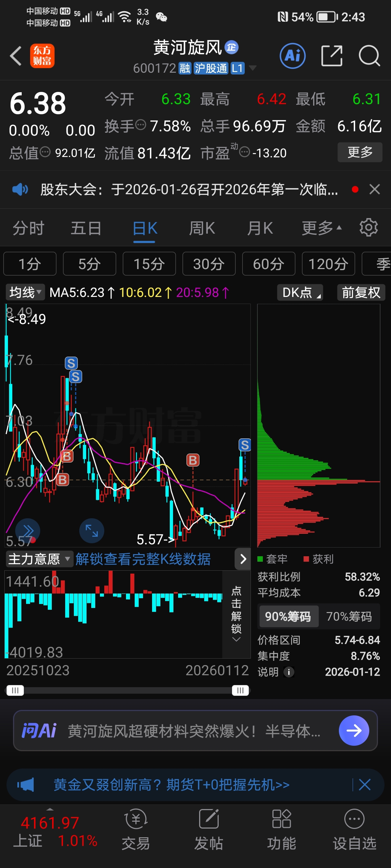This screenshot has width=391, height=868.
Task: Tap the share export icon
Action: click(x=332, y=56)
